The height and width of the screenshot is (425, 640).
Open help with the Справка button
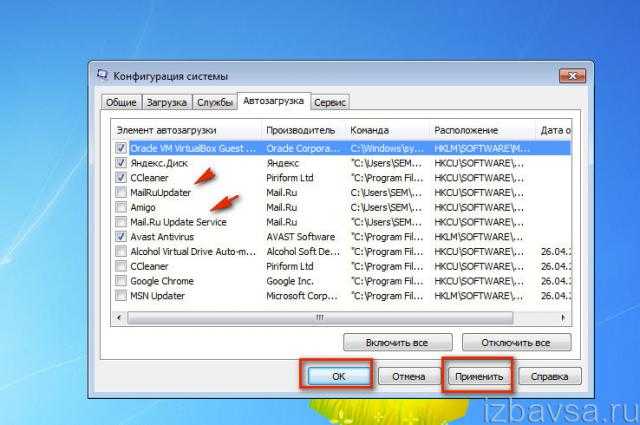tap(549, 376)
